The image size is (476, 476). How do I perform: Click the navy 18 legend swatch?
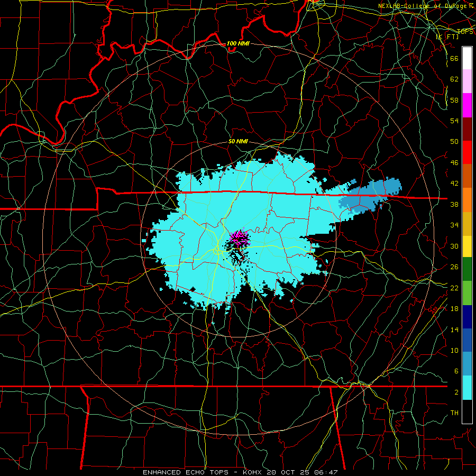(x=467, y=317)
